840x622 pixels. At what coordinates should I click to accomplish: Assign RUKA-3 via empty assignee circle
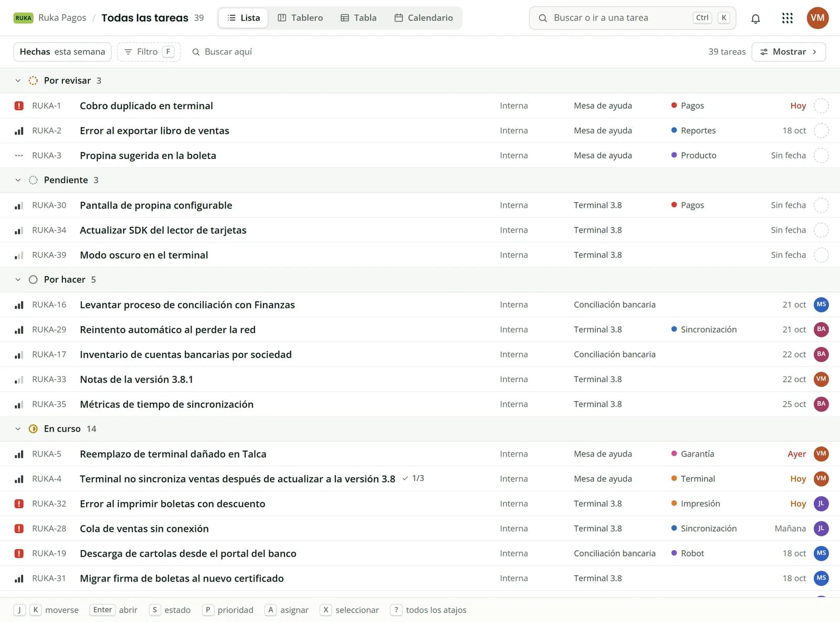821,155
